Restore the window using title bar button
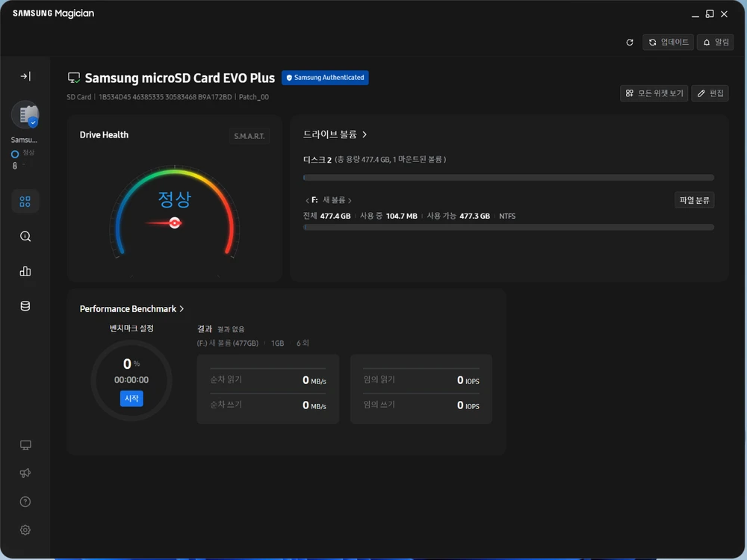Screen dimensions: 747x560 [x=710, y=13]
